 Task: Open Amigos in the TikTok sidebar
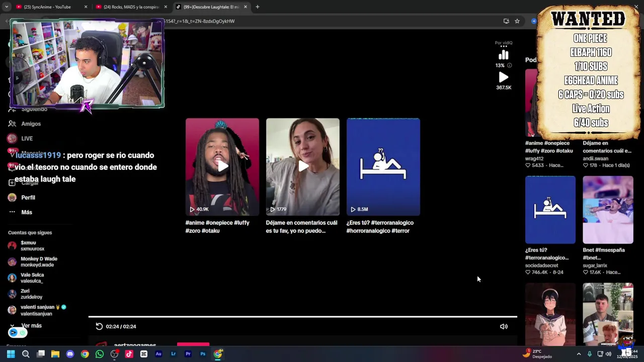(x=31, y=124)
